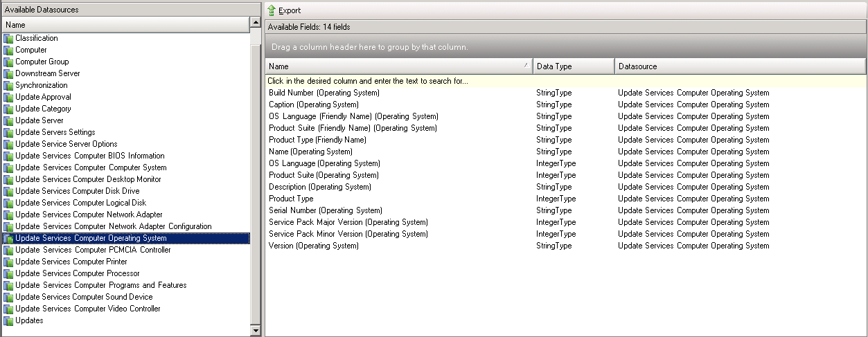
Task: Sort datasources by the Name header
Action: [125, 25]
